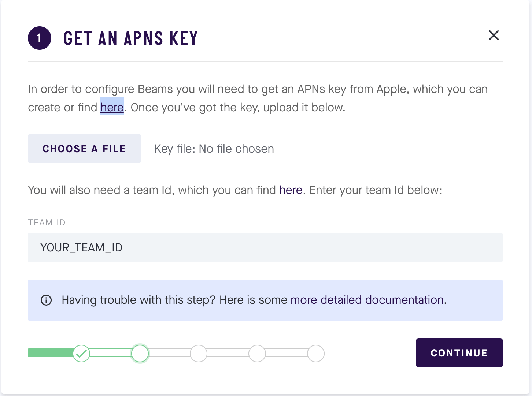Click the "Key file: No file chosen" text

pos(214,149)
